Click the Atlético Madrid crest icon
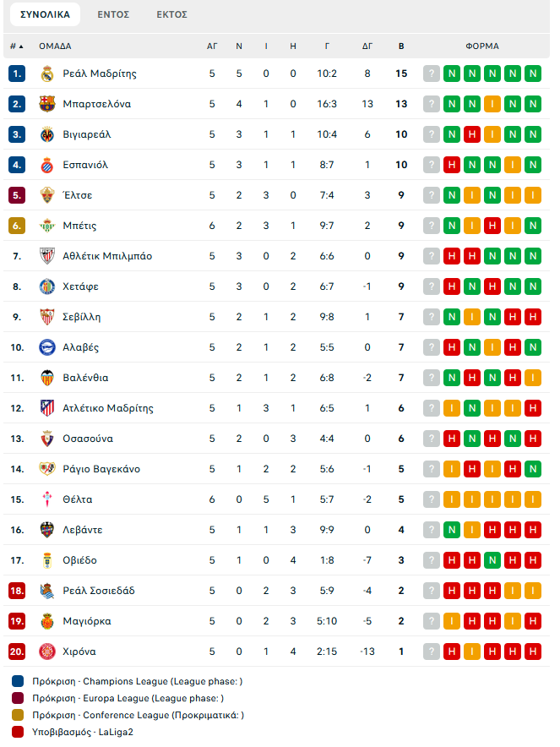Viewport: 560px width, 747px height. (x=47, y=408)
